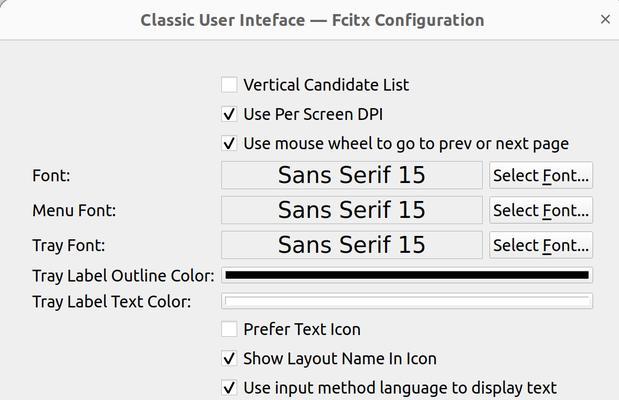Viewport: 619px width, 400px height.
Task: Open Select Font for Menu Font
Action: [541, 210]
